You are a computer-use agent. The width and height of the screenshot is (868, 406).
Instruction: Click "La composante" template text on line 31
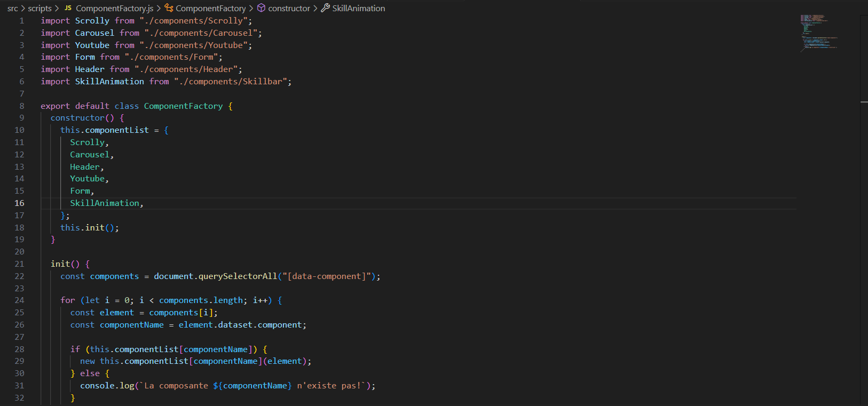pos(176,386)
